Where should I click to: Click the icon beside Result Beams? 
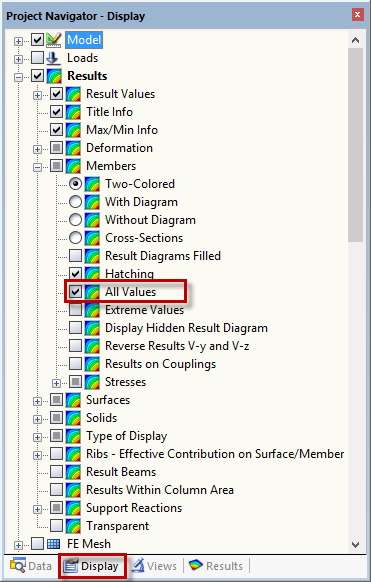tap(73, 472)
